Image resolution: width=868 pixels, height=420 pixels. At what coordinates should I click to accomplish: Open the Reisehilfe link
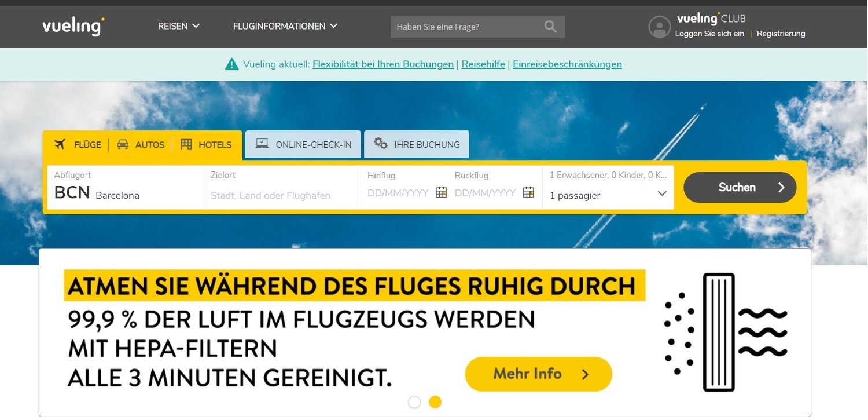(483, 64)
